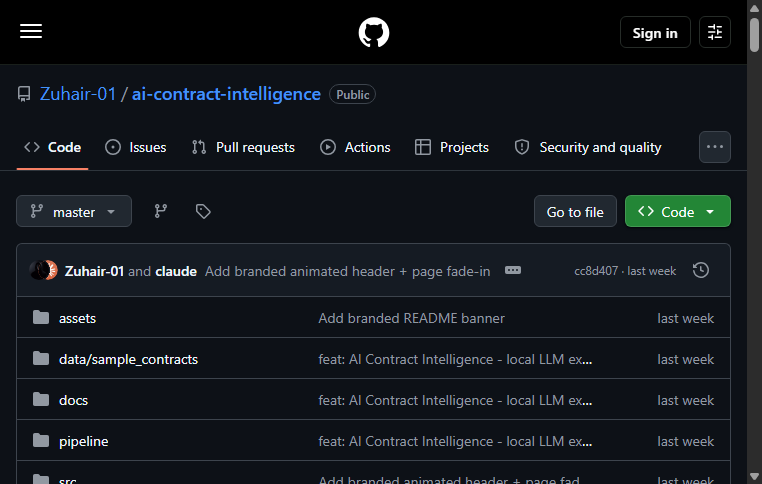The width and height of the screenshot is (762, 484).
Task: Click the Sign in button
Action: point(655,33)
